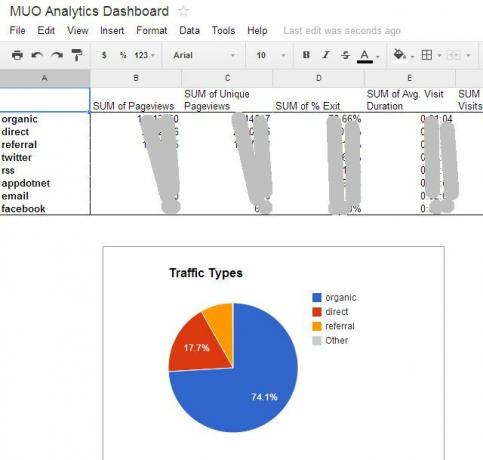Open the text color picker underlined A
483x460 pixels.
click(x=368, y=56)
